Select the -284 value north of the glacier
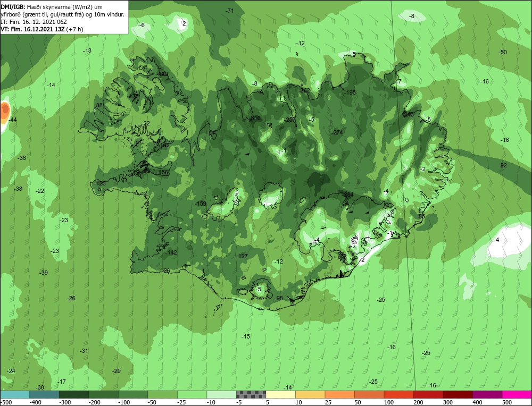Viewport: 532px width, 406px height. pyautogui.click(x=348, y=195)
